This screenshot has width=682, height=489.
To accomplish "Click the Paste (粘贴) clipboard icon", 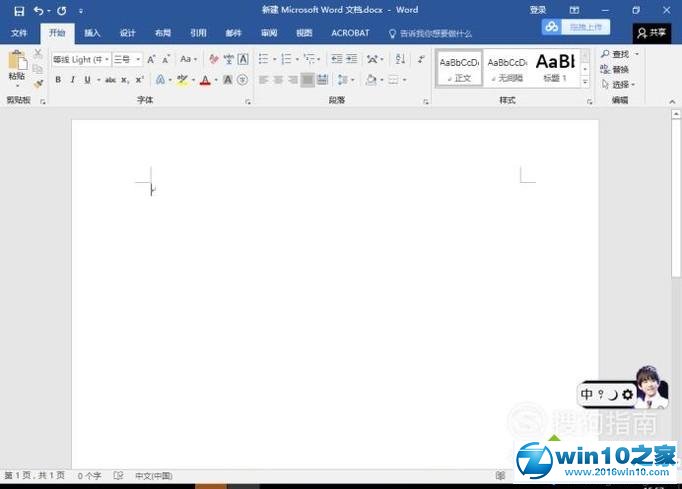I will tap(17, 61).
